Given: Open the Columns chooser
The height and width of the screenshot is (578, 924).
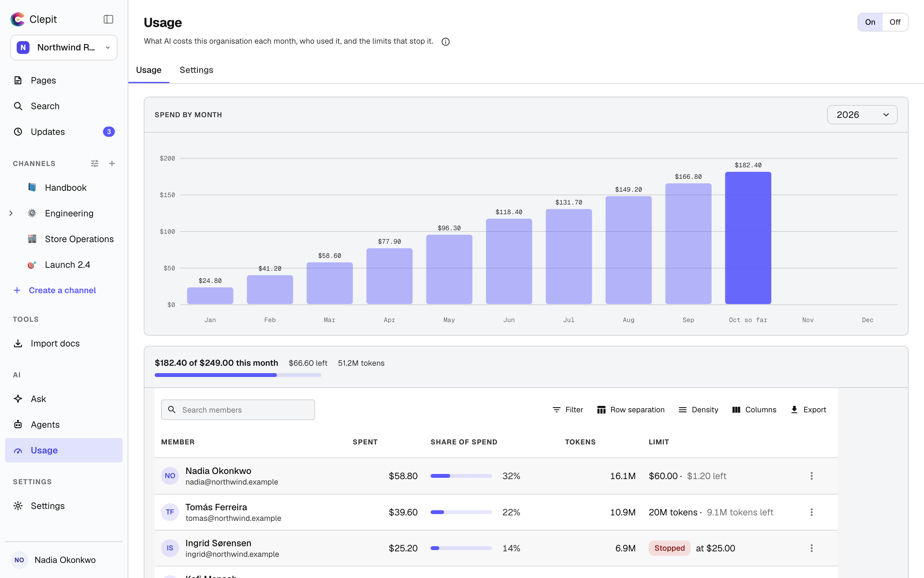Looking at the screenshot, I should 754,410.
